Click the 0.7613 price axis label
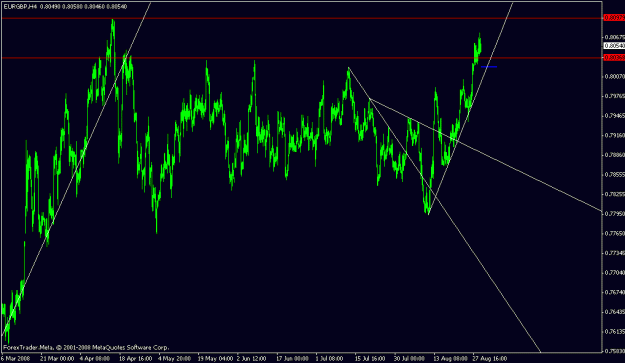 point(614,331)
